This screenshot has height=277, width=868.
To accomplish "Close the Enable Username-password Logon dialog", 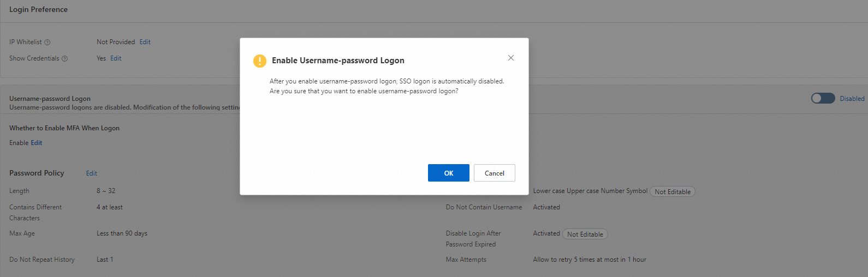I will 511,58.
